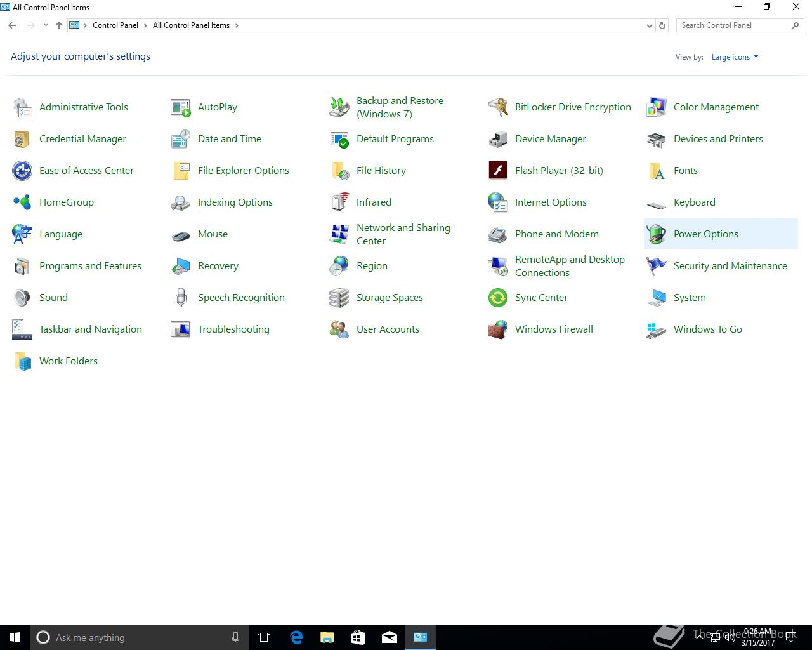
Task: Expand chevron after All Control Panel Items
Action: [x=237, y=25]
